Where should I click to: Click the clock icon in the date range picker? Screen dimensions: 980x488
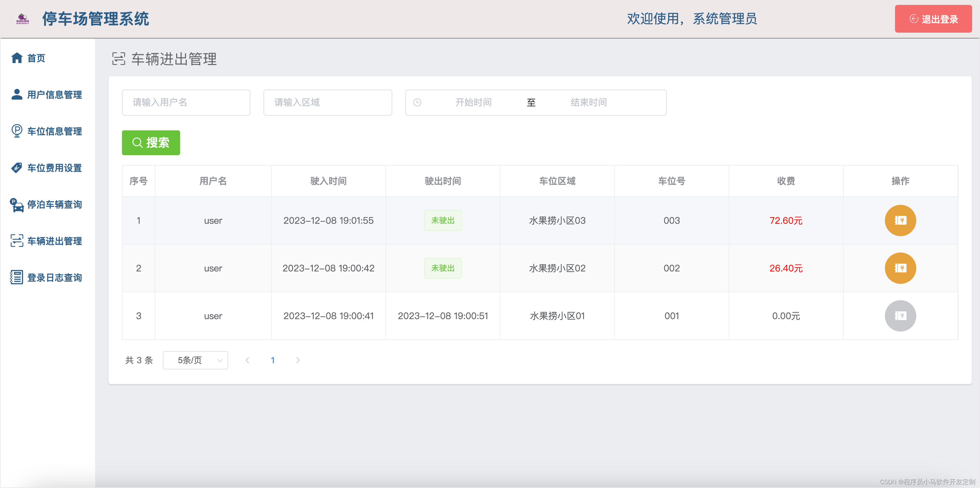(417, 102)
